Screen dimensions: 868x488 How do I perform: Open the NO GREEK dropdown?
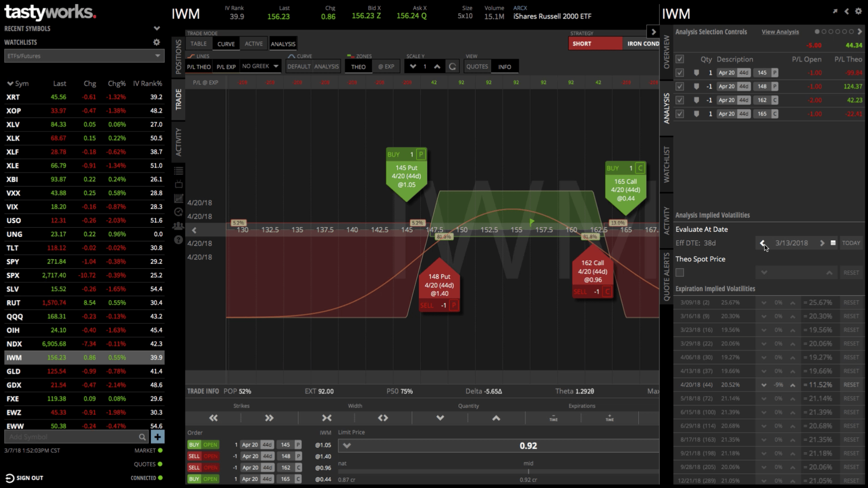pos(260,66)
